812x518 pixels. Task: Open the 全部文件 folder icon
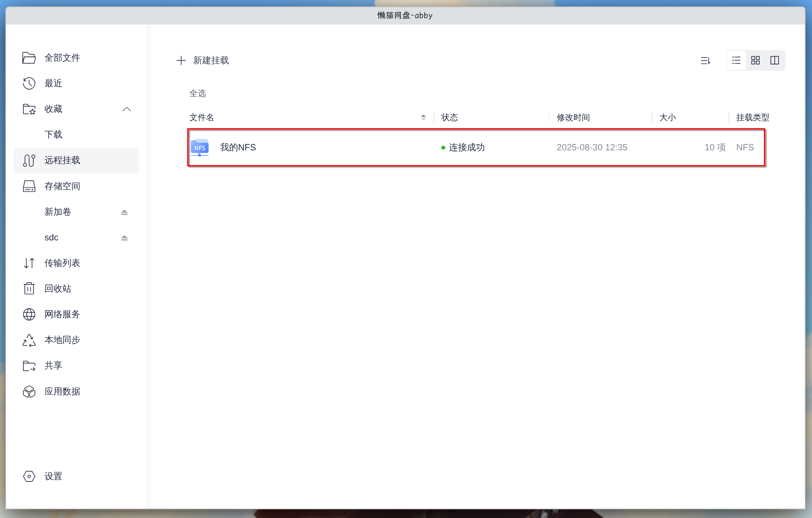point(29,58)
